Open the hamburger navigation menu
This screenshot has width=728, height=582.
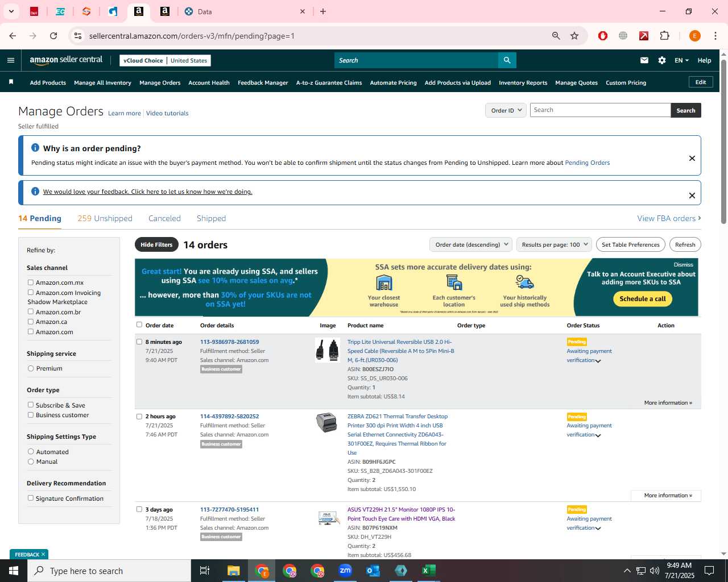[11, 60]
